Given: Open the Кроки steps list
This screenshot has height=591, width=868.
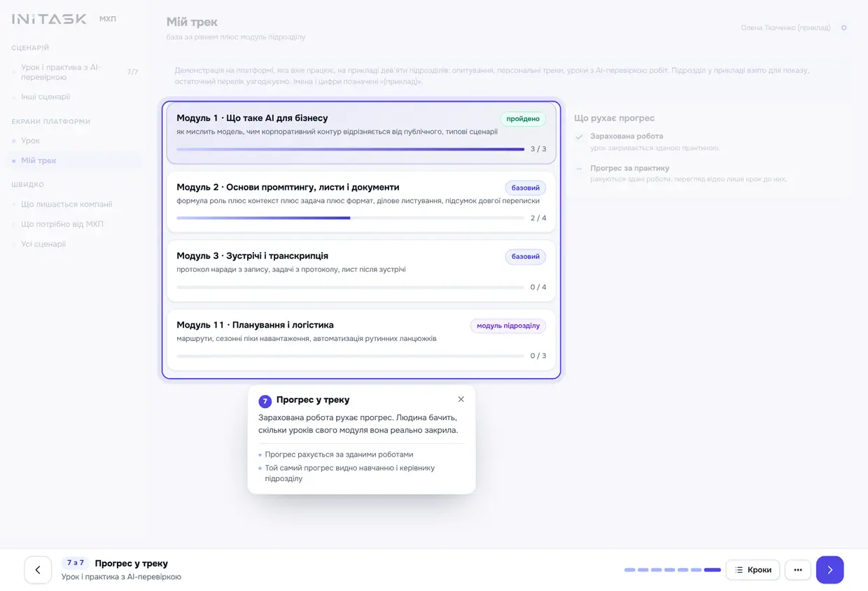Looking at the screenshot, I should pyautogui.click(x=753, y=570).
